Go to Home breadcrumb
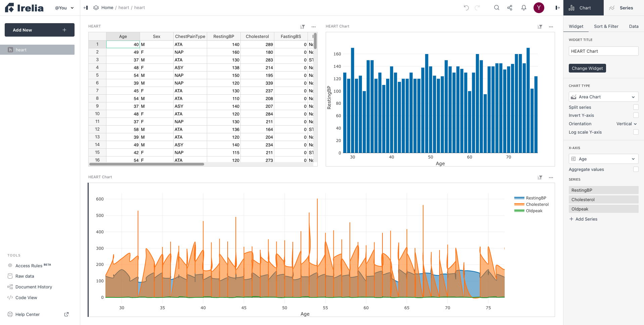644x325 pixels. (x=107, y=8)
